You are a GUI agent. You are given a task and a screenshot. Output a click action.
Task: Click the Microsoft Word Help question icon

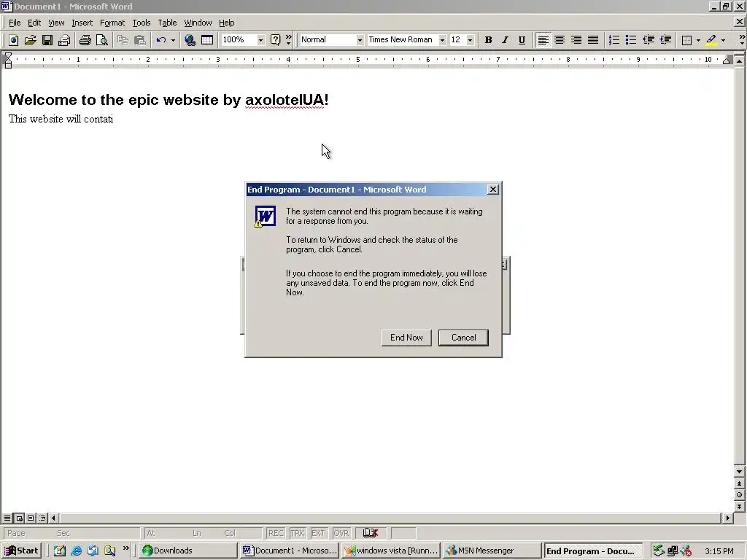click(275, 40)
